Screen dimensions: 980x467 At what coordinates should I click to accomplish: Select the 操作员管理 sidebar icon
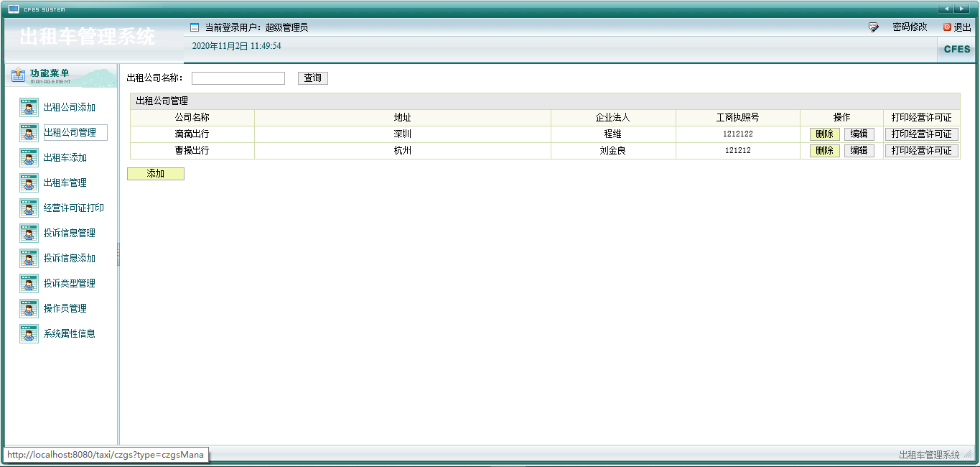click(28, 308)
